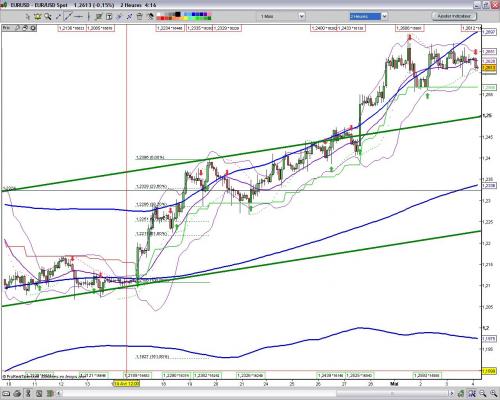This screenshot has width=500, height=400.
Task: Click the horizontal scrollbar thumb
Action: tap(392, 394)
